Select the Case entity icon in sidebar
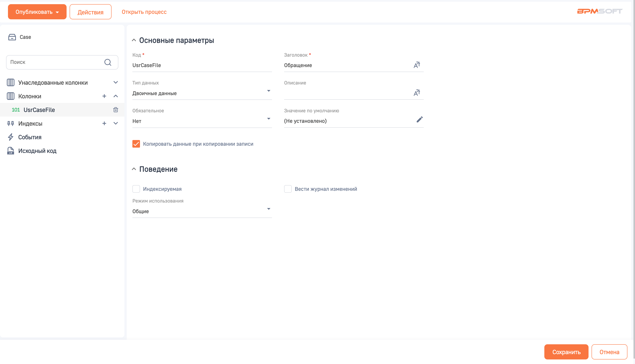635x364 pixels. point(12,37)
